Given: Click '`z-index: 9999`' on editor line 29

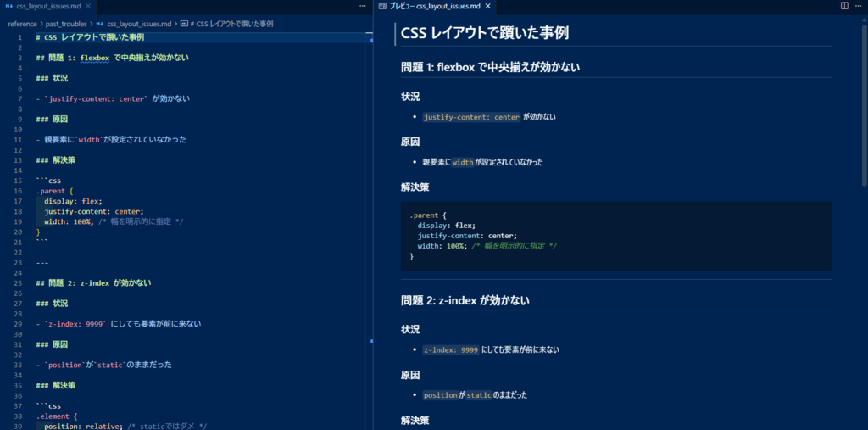Looking at the screenshot, I should coord(75,324).
